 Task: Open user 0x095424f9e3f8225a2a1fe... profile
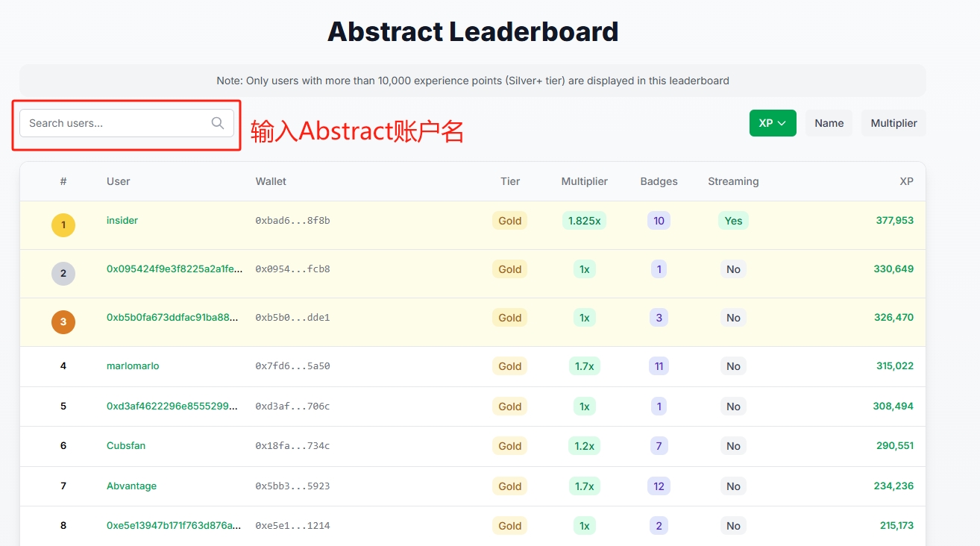click(175, 269)
